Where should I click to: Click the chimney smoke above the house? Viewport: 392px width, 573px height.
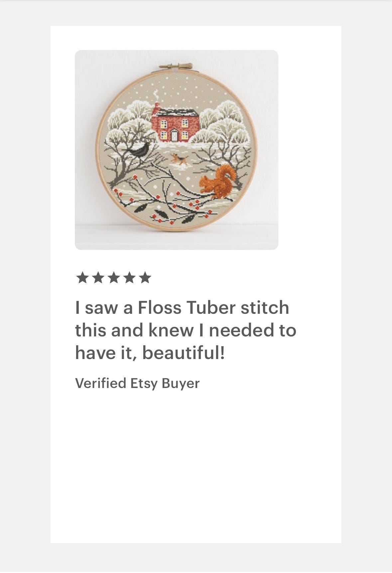click(x=155, y=95)
